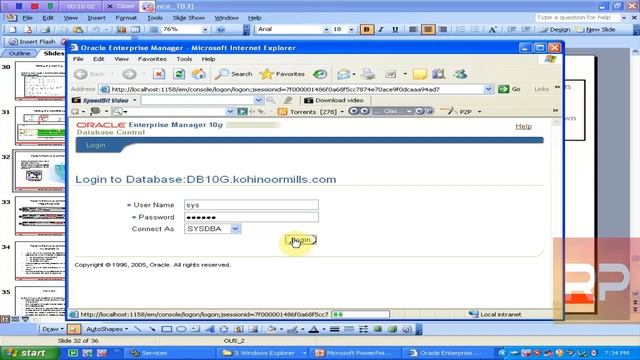The image size is (640, 360).
Task: Select the Line tool in drawing toolbar
Action: tap(138, 329)
